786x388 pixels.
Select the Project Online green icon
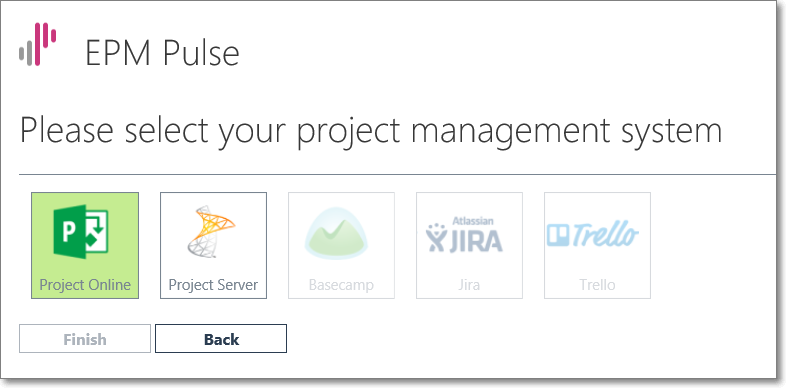pos(81,231)
